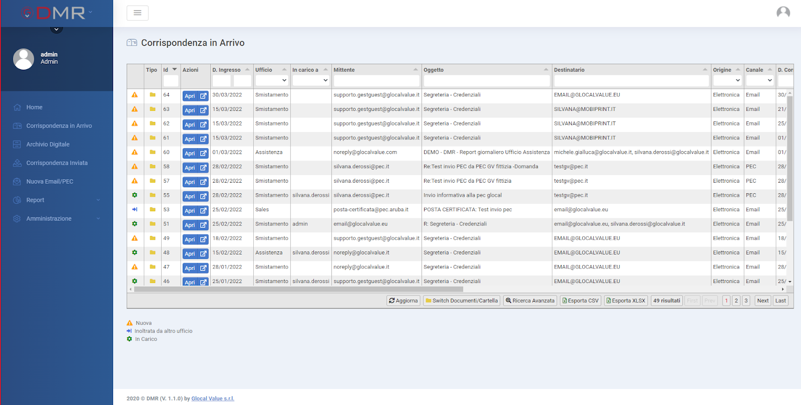Click the warning icon on row 64
This screenshot has width=801, height=405.
click(135, 95)
